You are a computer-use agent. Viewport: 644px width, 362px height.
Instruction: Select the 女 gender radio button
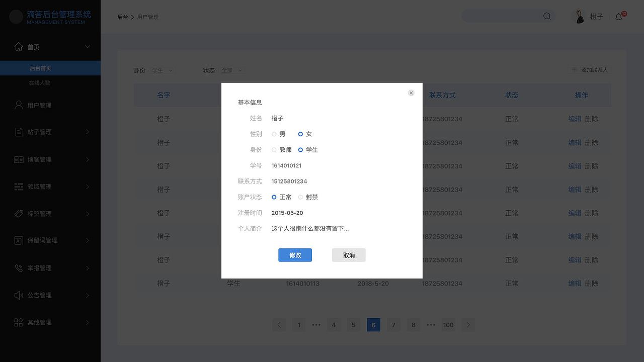301,134
